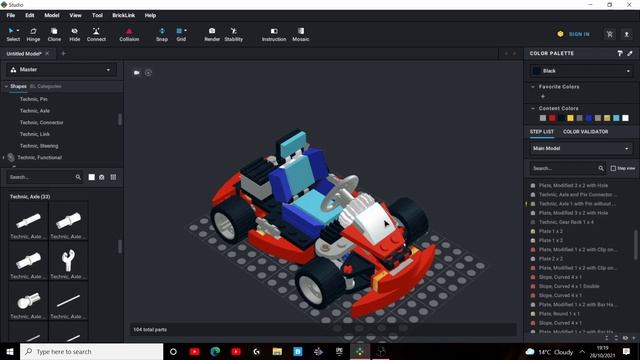This screenshot has height=360, width=640.
Task: Open the Master palette dropdown
Action: click(61, 70)
